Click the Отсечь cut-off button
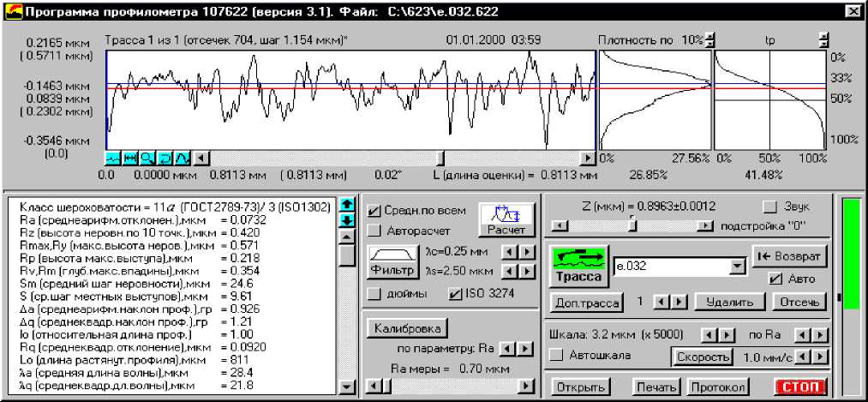The height and width of the screenshot is (402, 868). click(799, 303)
